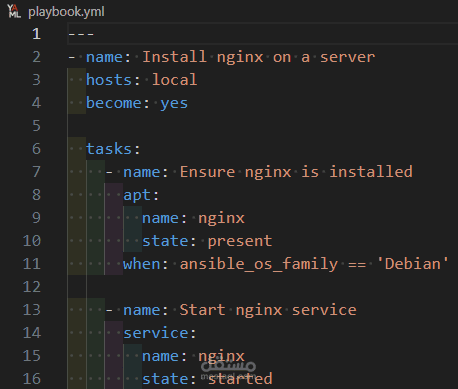The image size is (458, 389).
Task: Click the 'apt' module key
Action: click(x=137, y=195)
